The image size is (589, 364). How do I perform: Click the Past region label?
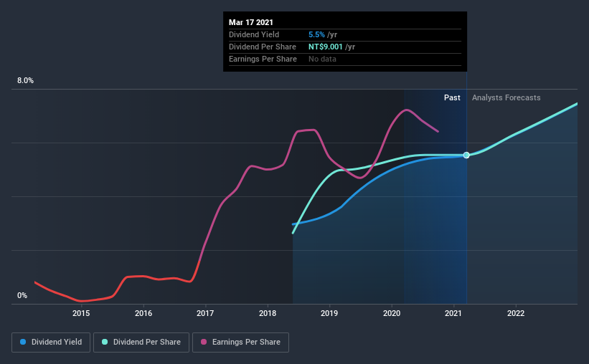(x=452, y=97)
